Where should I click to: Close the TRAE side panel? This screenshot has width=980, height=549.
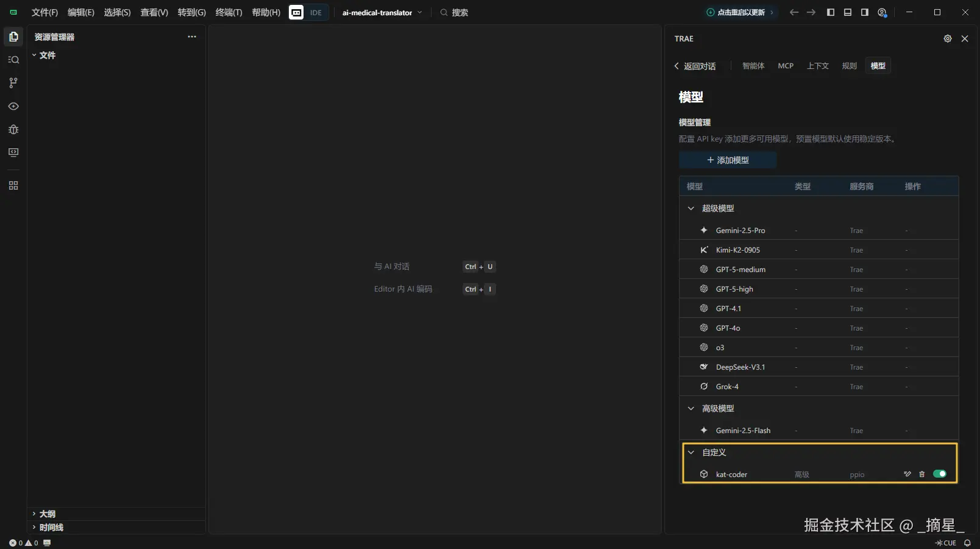coord(965,38)
